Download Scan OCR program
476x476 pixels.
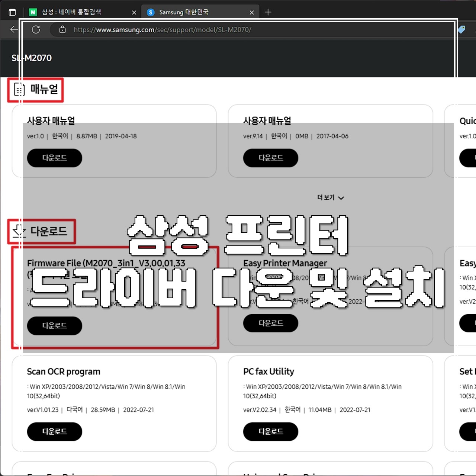coord(55,431)
